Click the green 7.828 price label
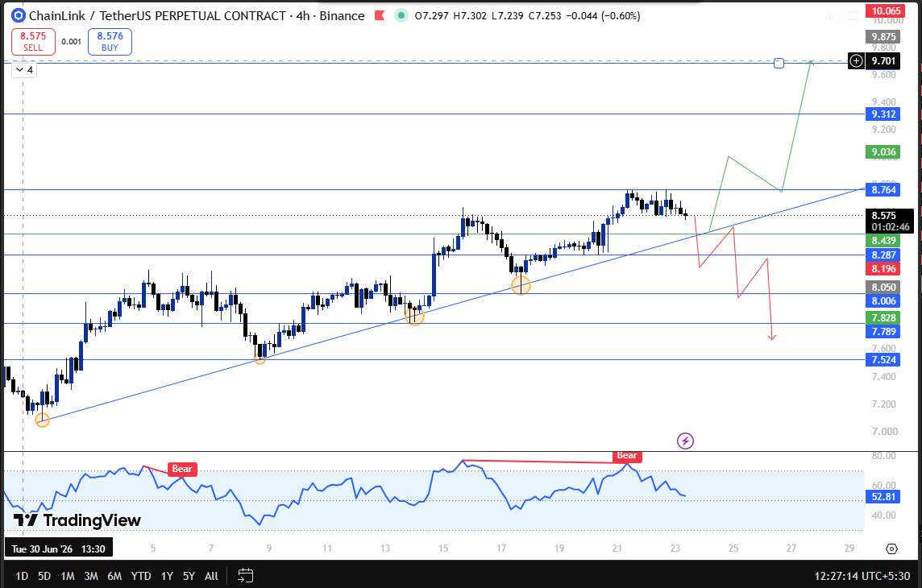Viewport: 922px width, 588px height. pyautogui.click(x=884, y=318)
